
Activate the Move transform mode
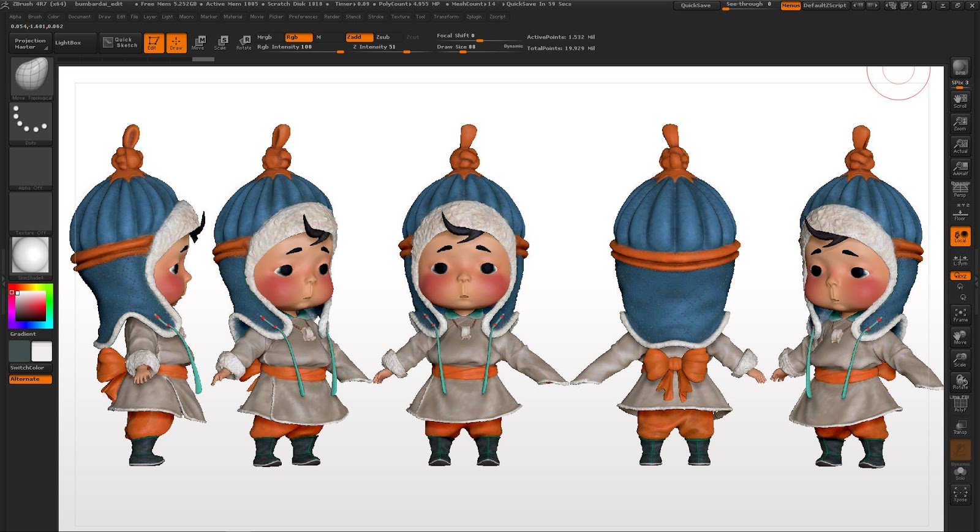(x=198, y=43)
